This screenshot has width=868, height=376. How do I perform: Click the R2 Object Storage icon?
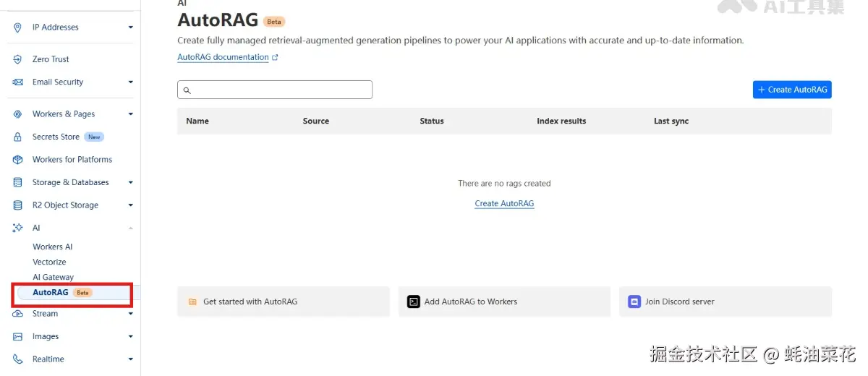(18, 205)
